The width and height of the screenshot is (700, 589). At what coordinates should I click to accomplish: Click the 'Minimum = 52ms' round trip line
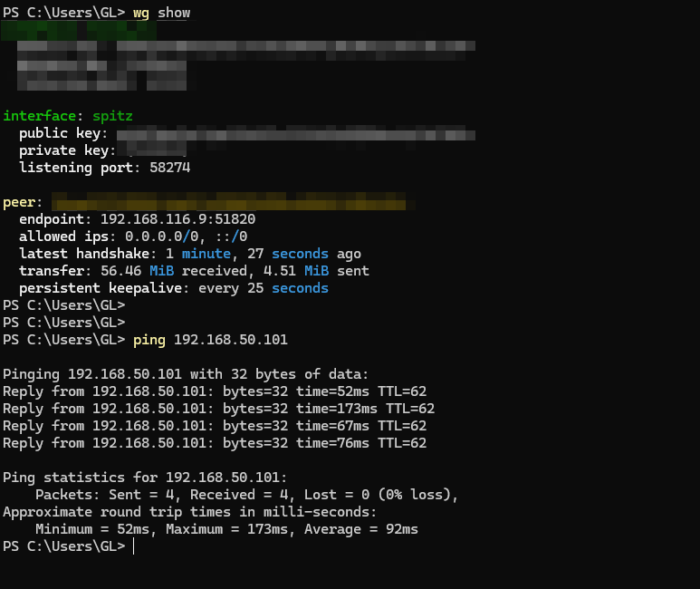226,529
